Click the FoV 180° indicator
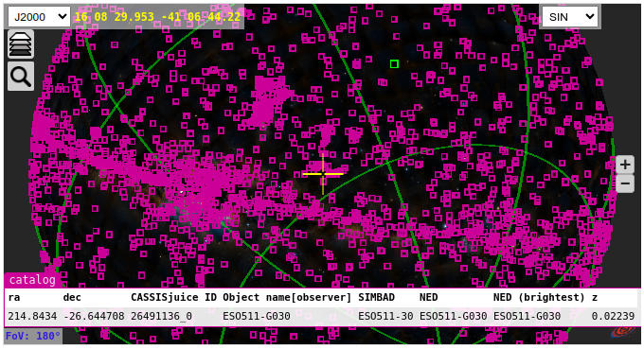The height and width of the screenshot is (349, 644). point(33,336)
